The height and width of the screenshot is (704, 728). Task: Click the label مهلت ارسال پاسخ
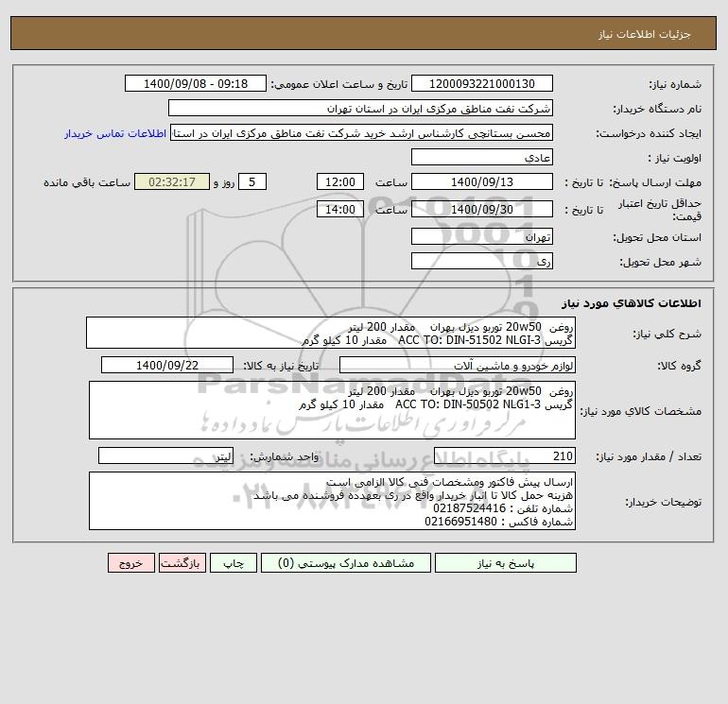[655, 182]
